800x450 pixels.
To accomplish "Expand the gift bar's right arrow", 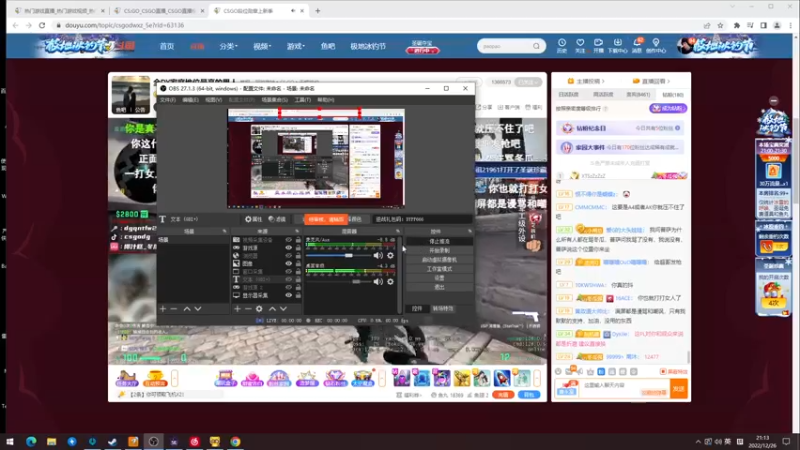I will 537,378.
